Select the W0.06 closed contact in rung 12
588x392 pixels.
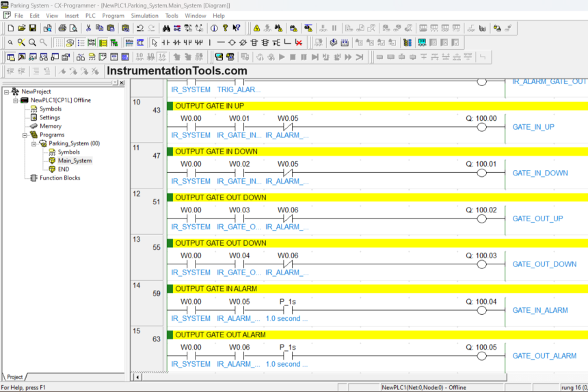(288, 219)
